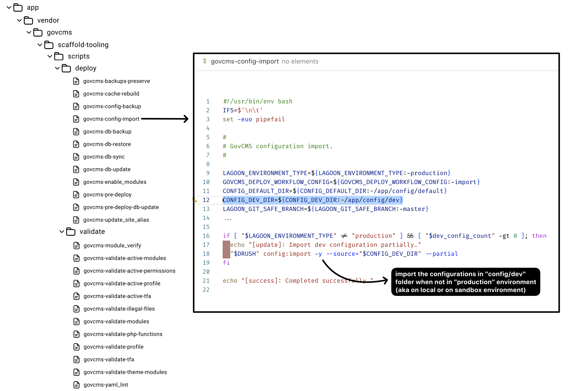
Task: Open govcms-validate-active-permissions file
Action: [x=129, y=271]
